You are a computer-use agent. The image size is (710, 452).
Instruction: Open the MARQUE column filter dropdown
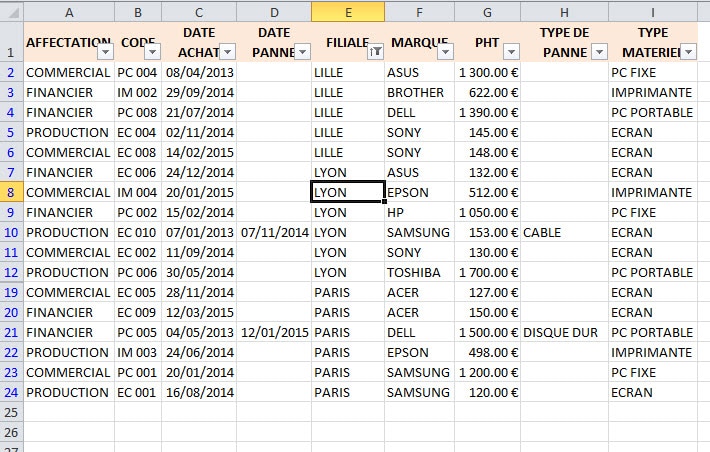pos(445,52)
